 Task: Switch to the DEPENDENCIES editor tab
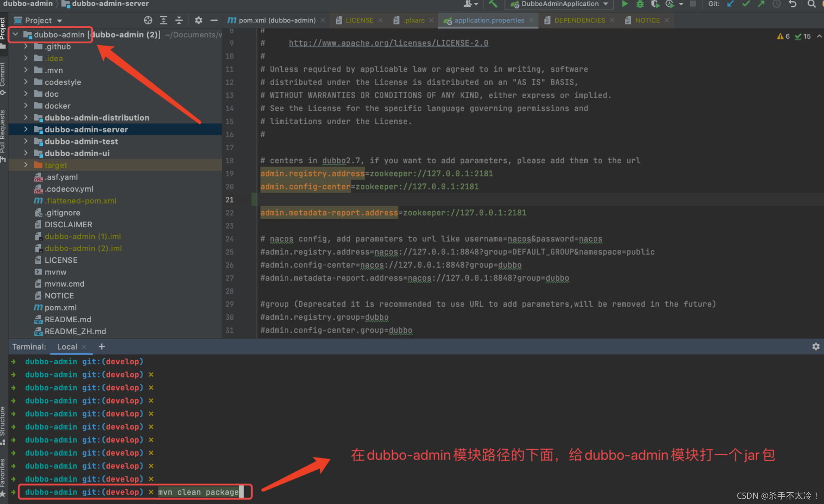point(579,20)
